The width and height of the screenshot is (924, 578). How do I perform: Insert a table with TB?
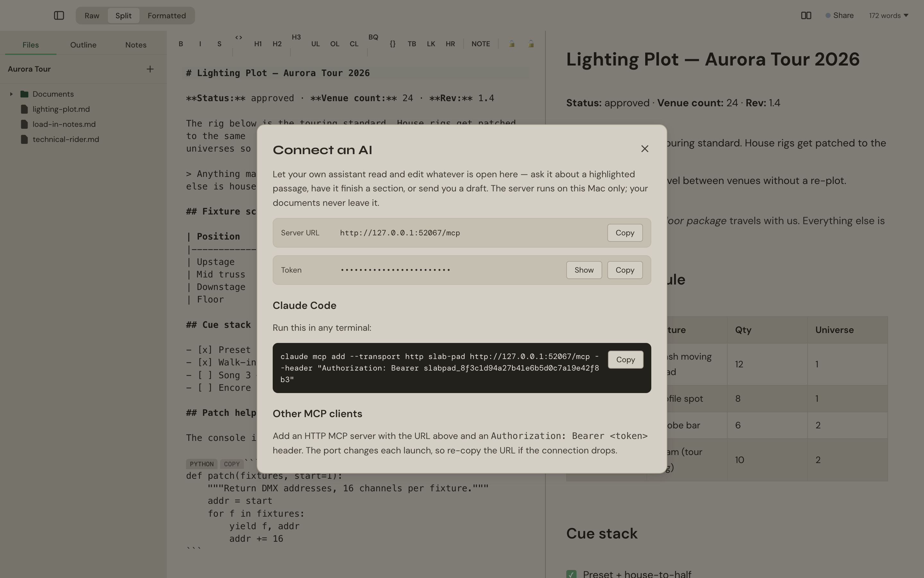[x=412, y=44]
